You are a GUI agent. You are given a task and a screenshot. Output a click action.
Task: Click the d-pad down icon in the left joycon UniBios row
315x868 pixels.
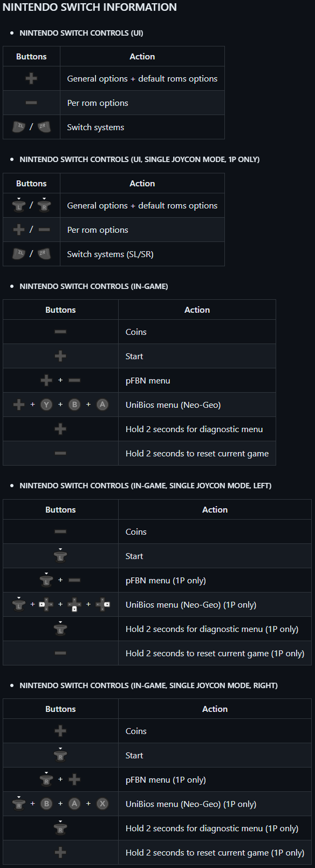[74, 604]
